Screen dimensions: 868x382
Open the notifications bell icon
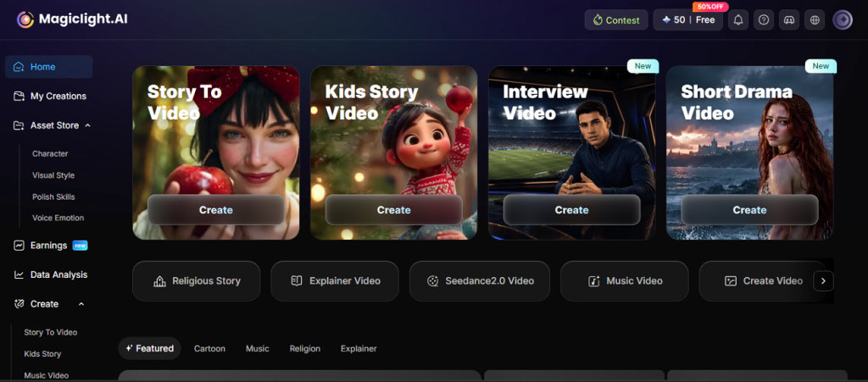[738, 19]
